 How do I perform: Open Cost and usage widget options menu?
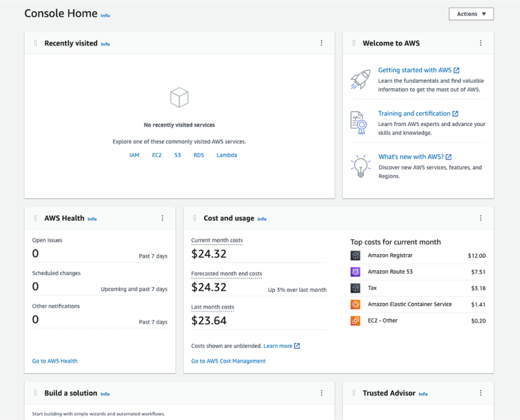(481, 218)
